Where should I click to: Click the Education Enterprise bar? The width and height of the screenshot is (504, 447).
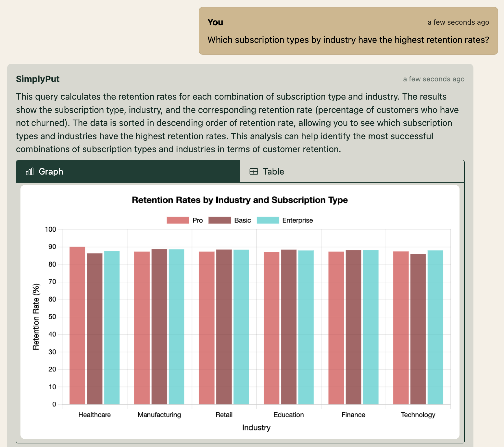coord(306,327)
